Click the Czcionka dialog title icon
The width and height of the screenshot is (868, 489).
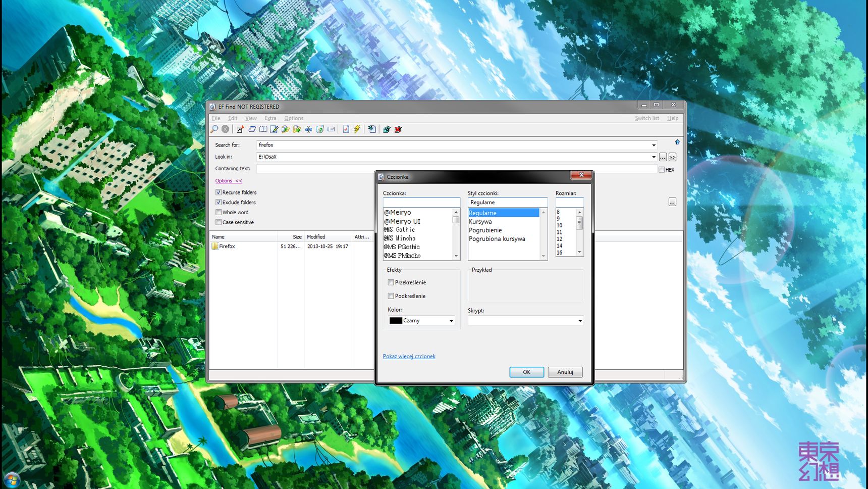coord(381,177)
